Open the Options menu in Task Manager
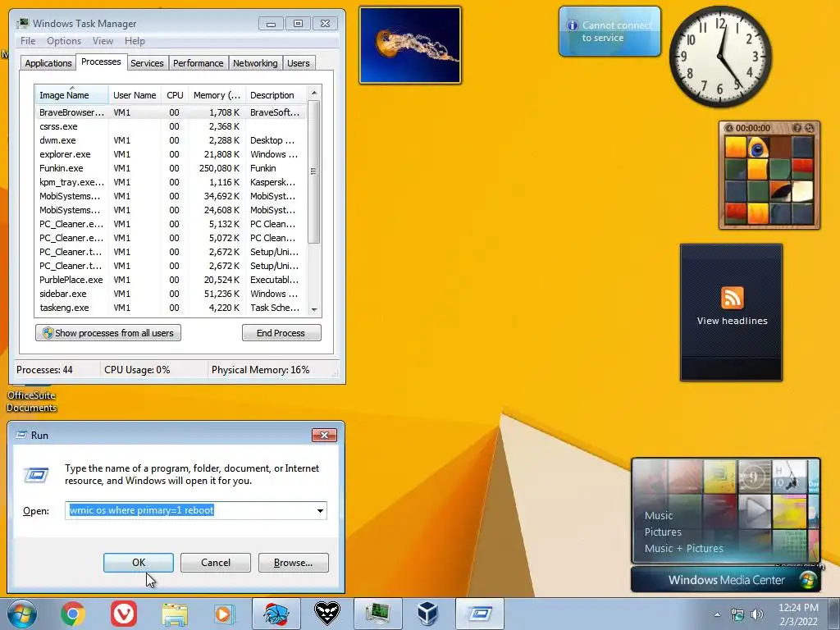The image size is (840, 630). click(x=64, y=41)
